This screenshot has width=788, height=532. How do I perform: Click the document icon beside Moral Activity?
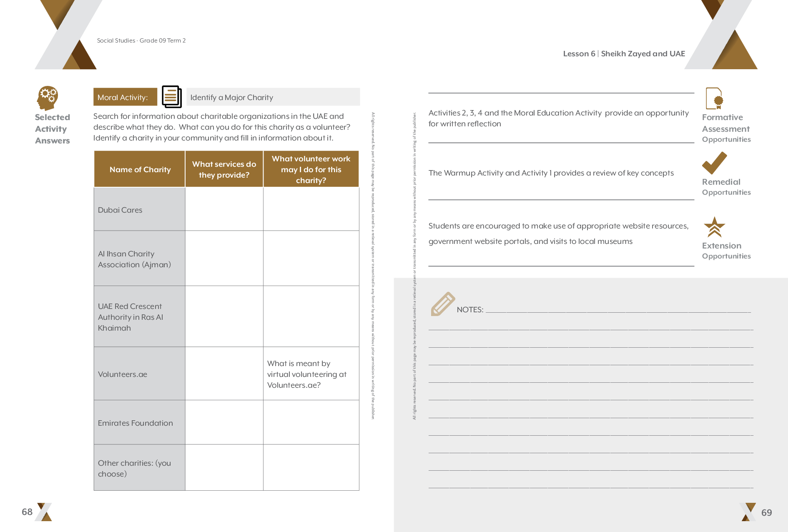pyautogui.click(x=171, y=97)
